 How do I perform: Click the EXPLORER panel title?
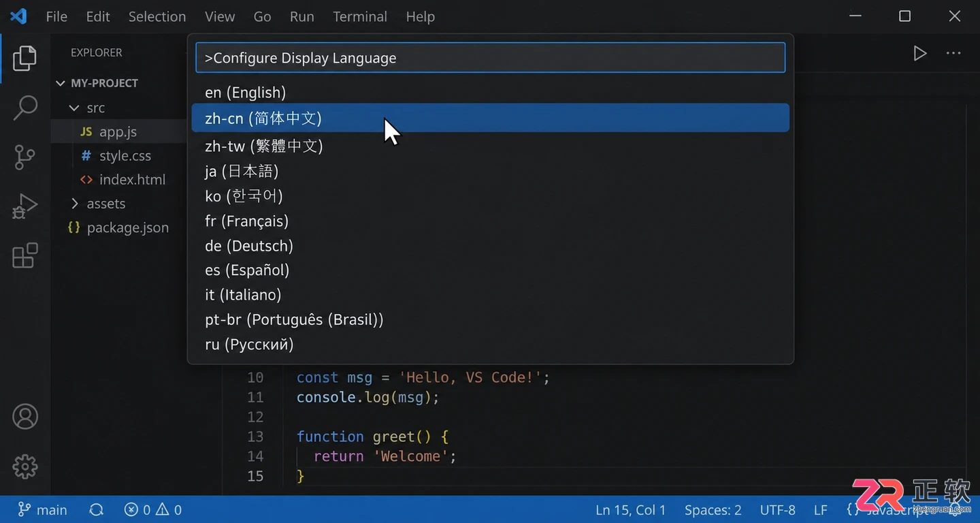click(97, 52)
